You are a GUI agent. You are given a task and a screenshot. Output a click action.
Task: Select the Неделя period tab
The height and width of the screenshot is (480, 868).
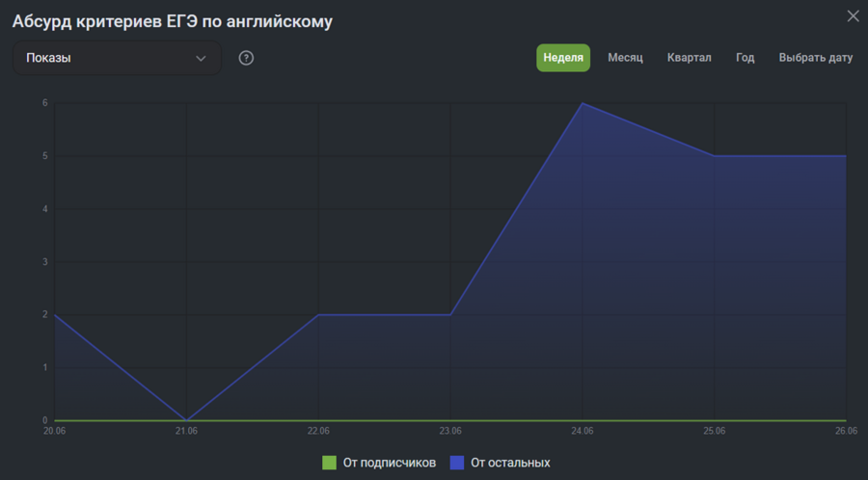[x=563, y=58]
